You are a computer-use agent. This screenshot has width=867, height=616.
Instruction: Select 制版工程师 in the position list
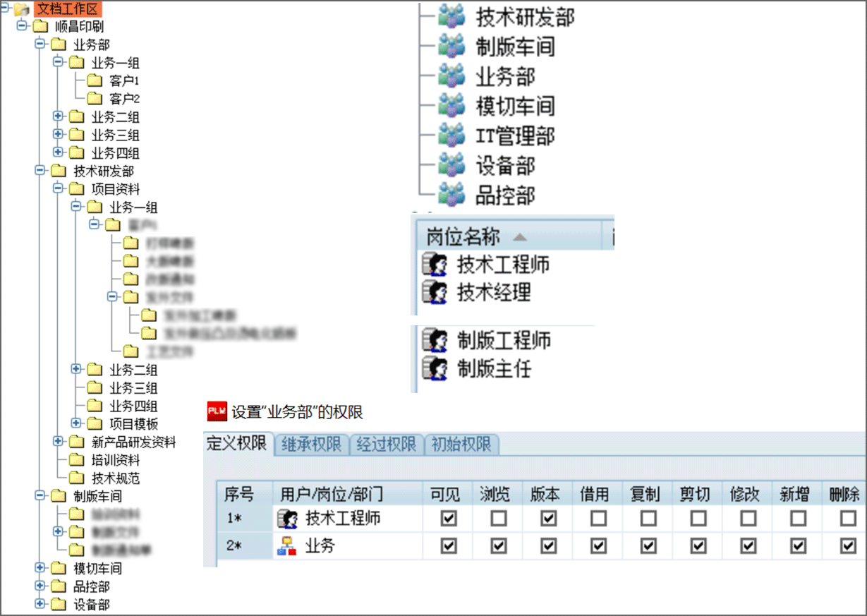(x=504, y=341)
